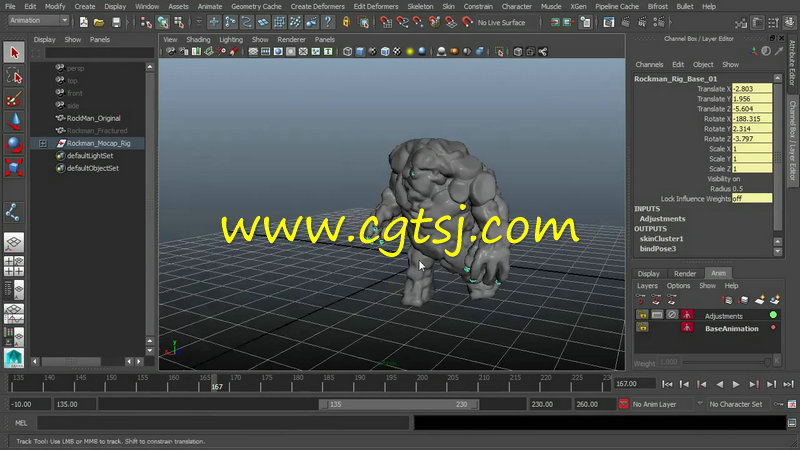Enable use all lights in viewport
This screenshot has height=450, width=800.
(410, 52)
